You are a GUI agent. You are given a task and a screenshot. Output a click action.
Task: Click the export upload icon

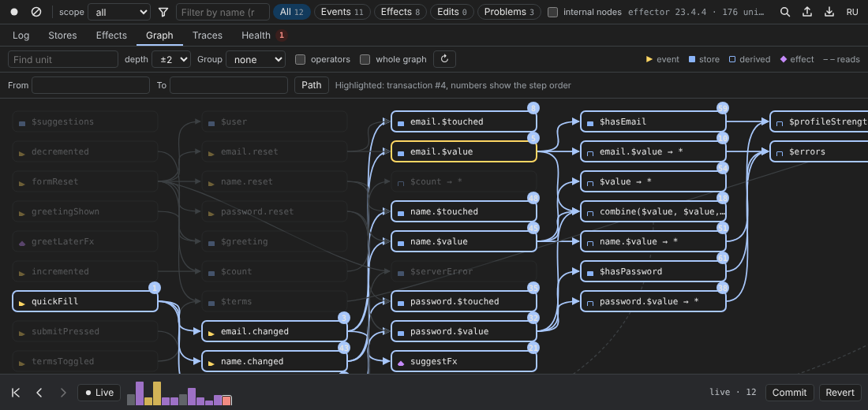click(x=807, y=12)
